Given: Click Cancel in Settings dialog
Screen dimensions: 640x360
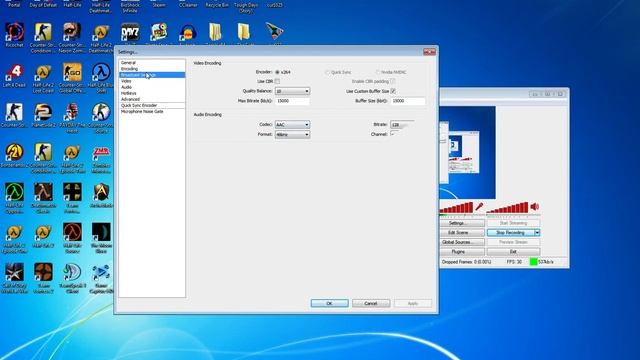Looking at the screenshot, I should [x=371, y=303].
